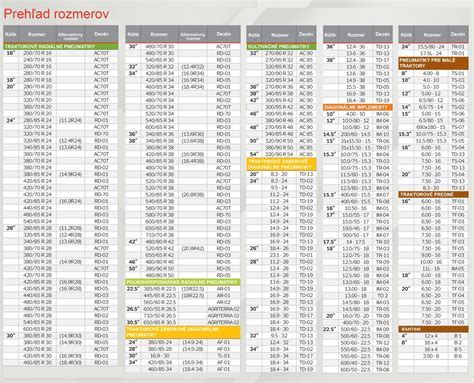
Task: Click the 'Rozmer' header in last table
Action: [x=432, y=34]
